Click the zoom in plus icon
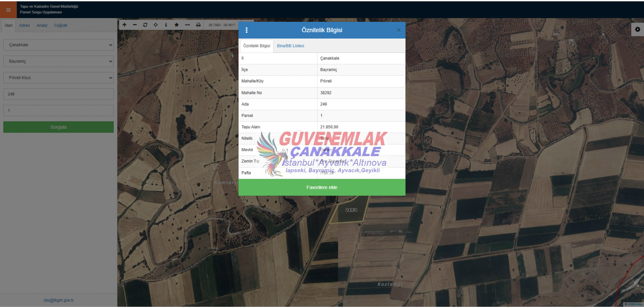 pos(124,25)
